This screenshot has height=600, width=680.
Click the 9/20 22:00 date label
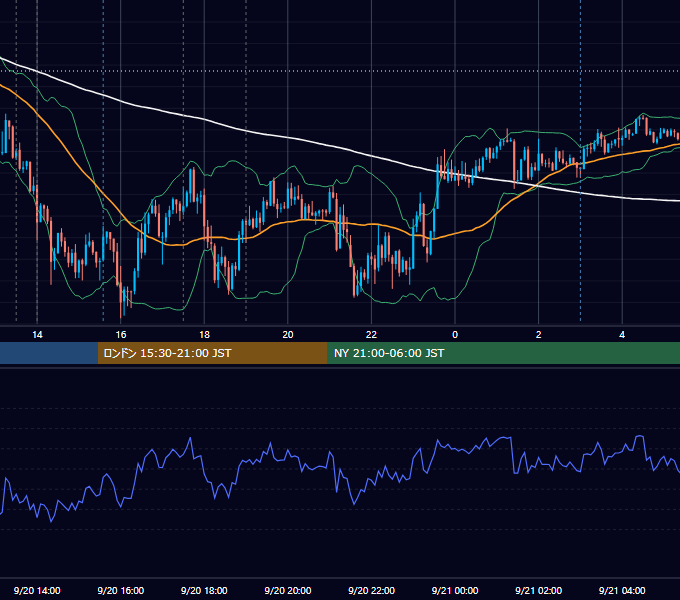[371, 590]
